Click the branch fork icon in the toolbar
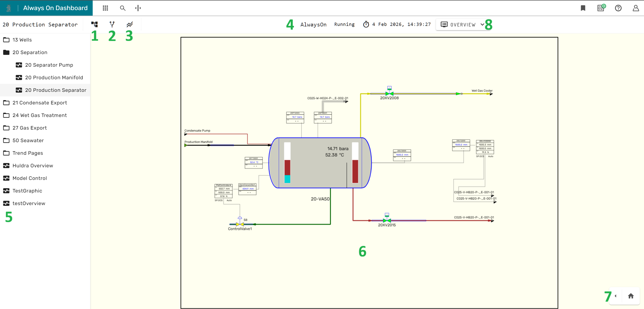 coord(112,24)
